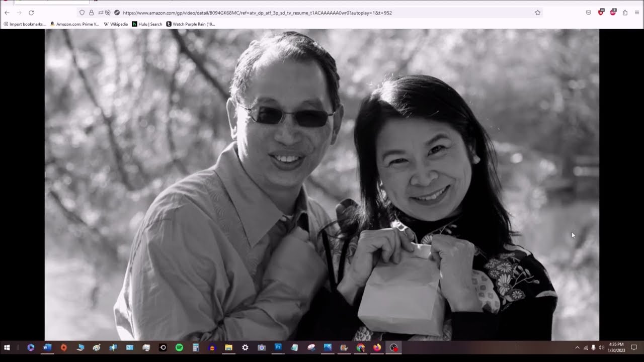The image size is (644, 362).
Task: Open the speaker volume tray icon
Action: tap(601, 347)
